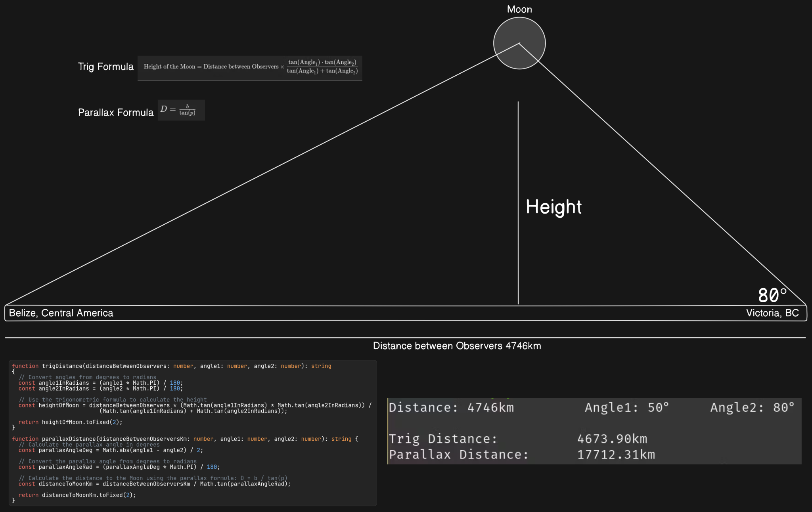The height and width of the screenshot is (512, 812).
Task: Click the 80° angle marker near Victoria
Action: (772, 295)
